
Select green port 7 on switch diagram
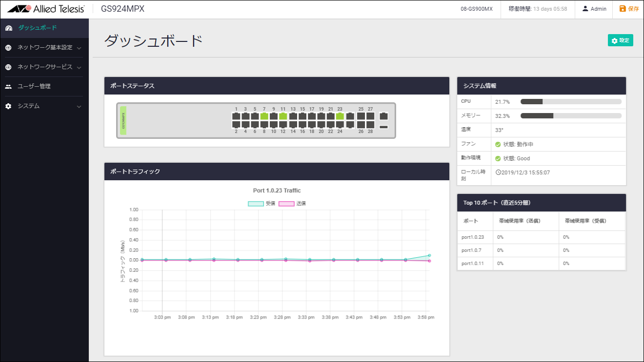coord(264,116)
